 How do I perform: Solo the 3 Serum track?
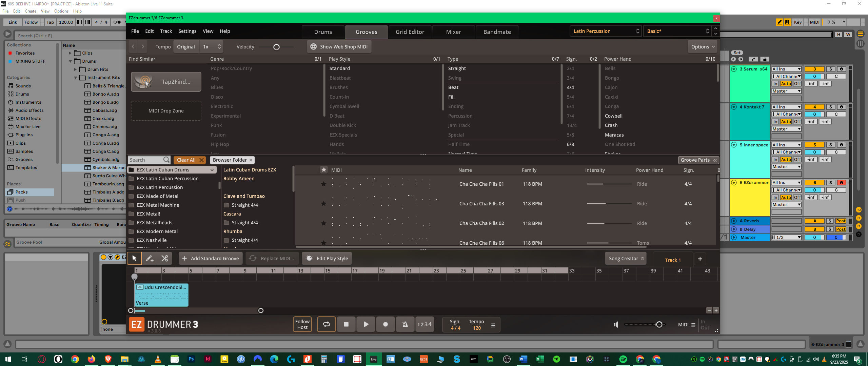click(x=830, y=69)
